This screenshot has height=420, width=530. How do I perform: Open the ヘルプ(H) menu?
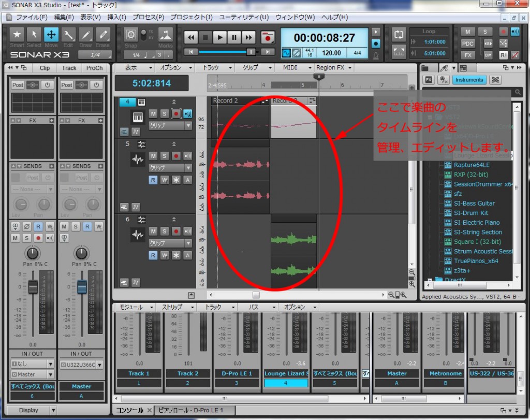[x=335, y=17]
